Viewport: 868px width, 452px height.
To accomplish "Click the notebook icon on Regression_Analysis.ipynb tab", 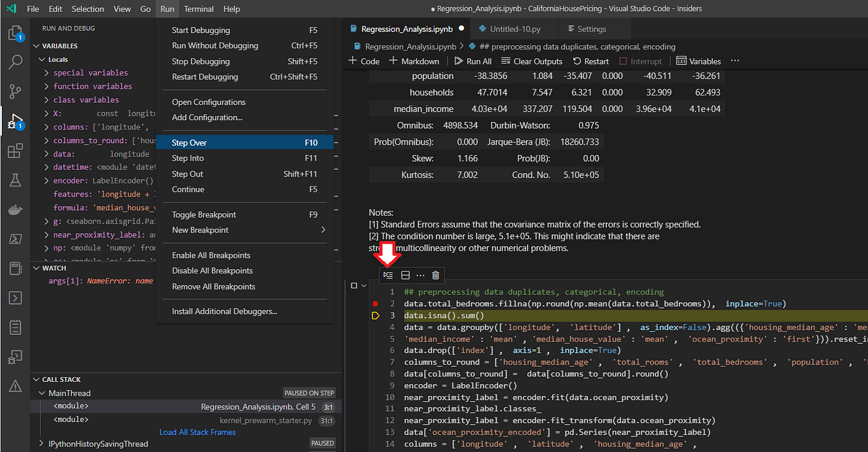I will 353,29.
